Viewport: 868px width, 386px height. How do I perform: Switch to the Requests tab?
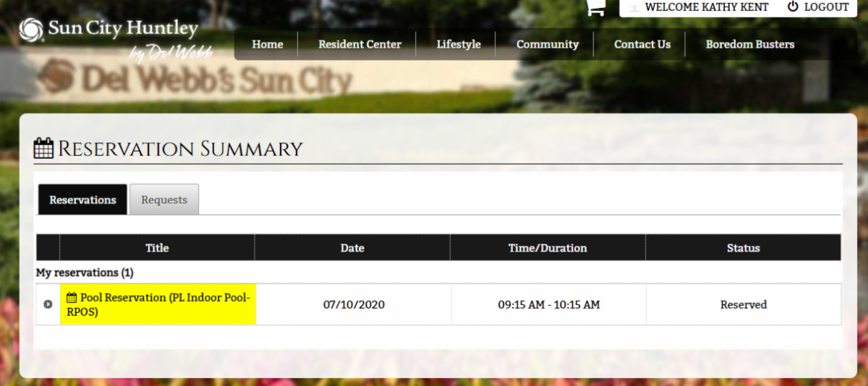[x=164, y=200]
